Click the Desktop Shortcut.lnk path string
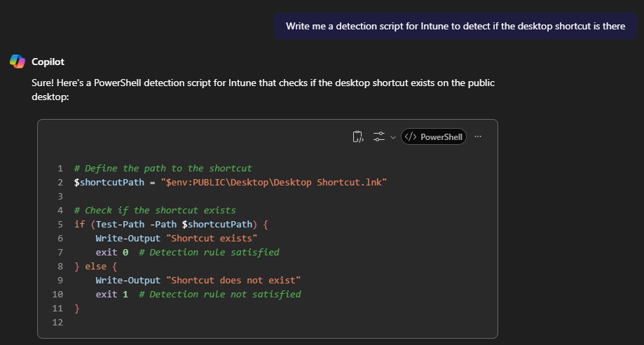Screen dimensions: 644x345 point(274,182)
